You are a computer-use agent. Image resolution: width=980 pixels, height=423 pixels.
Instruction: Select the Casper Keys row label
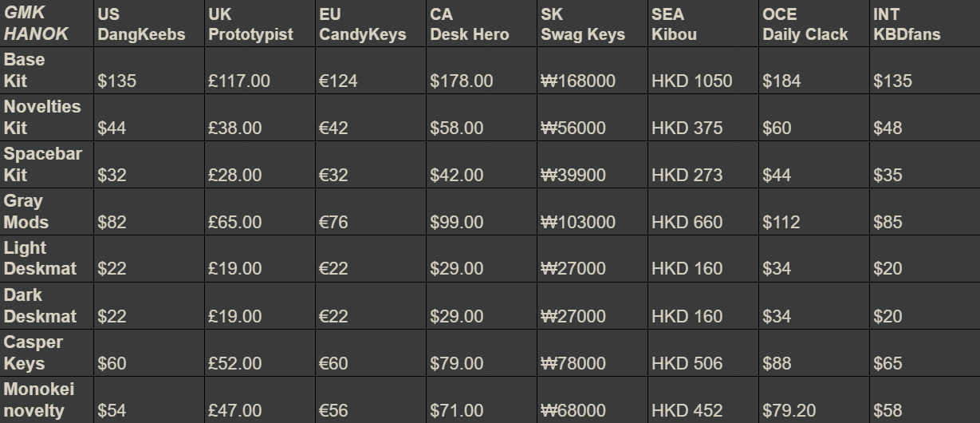33,353
